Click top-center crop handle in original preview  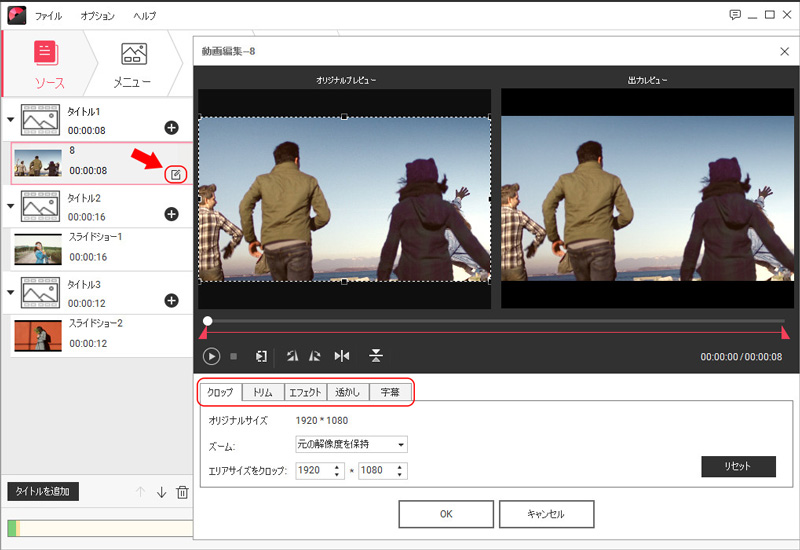[x=344, y=117]
